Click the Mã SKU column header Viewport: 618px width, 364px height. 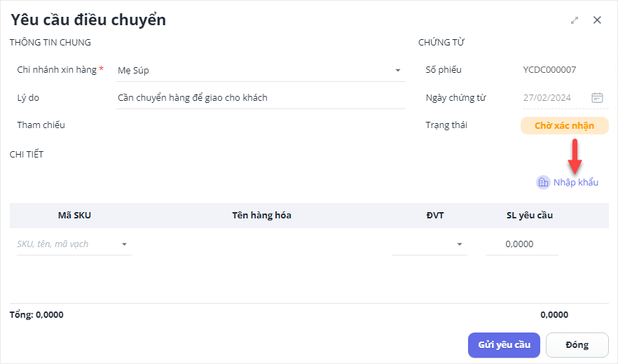(x=74, y=216)
